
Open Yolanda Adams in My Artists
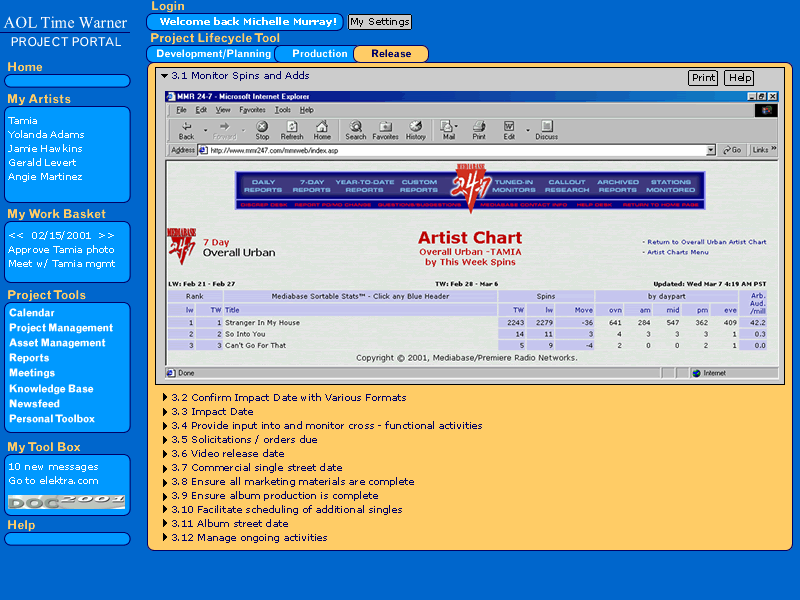tap(46, 134)
